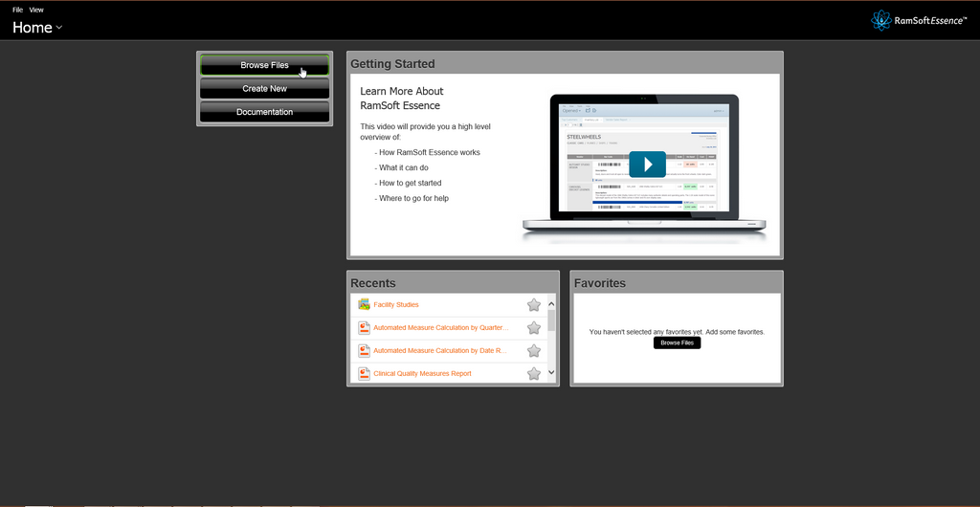The height and width of the screenshot is (507, 980).
Task: Click the Facility Studies dashboard icon
Action: pyautogui.click(x=364, y=305)
